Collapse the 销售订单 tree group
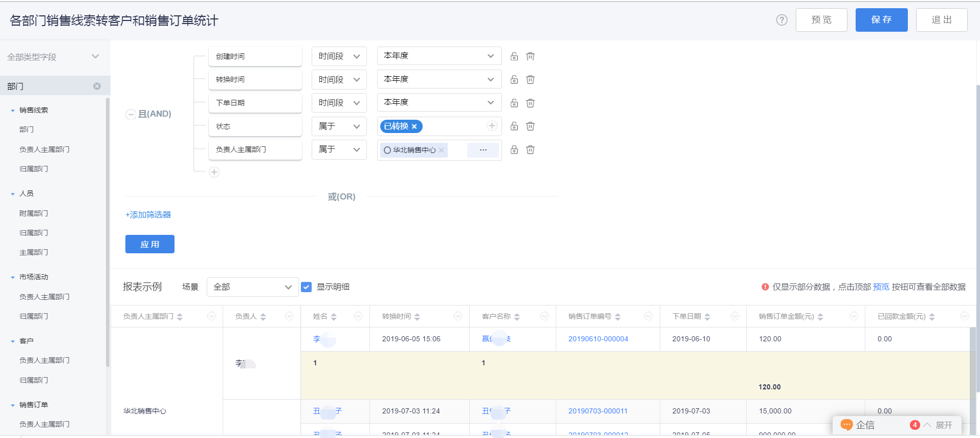The image size is (980, 438). (13, 405)
